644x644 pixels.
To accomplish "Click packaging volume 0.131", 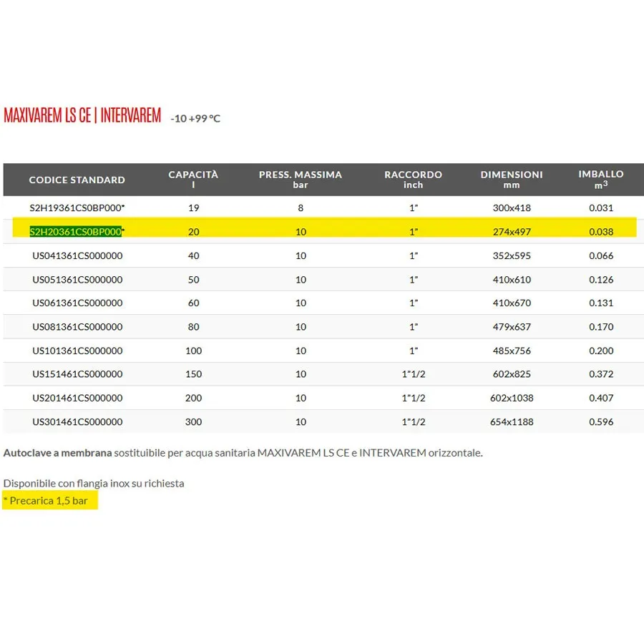I will (x=601, y=303).
